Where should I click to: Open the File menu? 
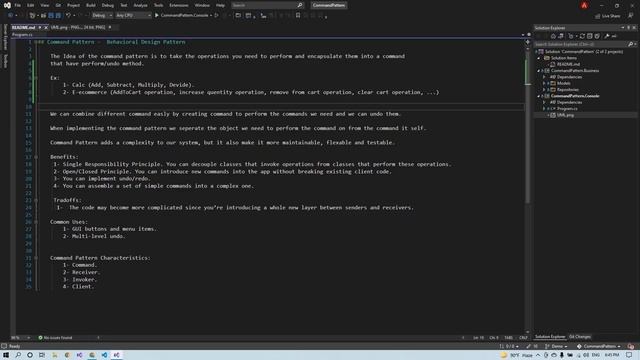(x=18, y=5)
